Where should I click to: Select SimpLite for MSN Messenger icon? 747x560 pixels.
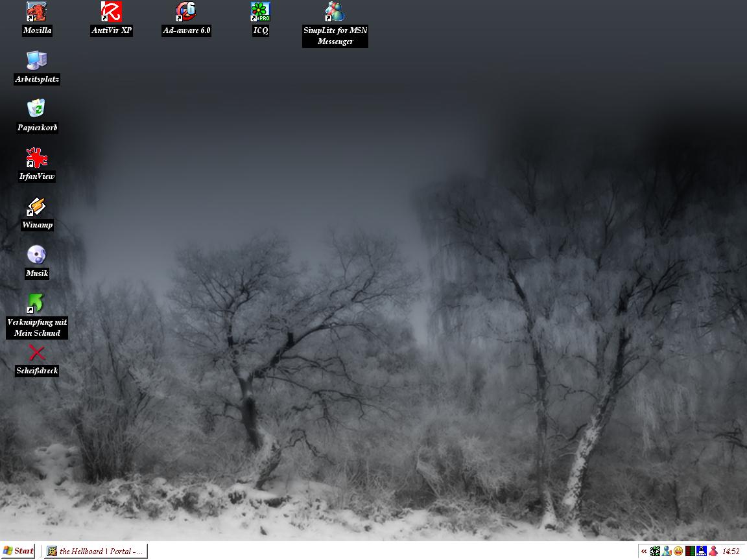335,12
